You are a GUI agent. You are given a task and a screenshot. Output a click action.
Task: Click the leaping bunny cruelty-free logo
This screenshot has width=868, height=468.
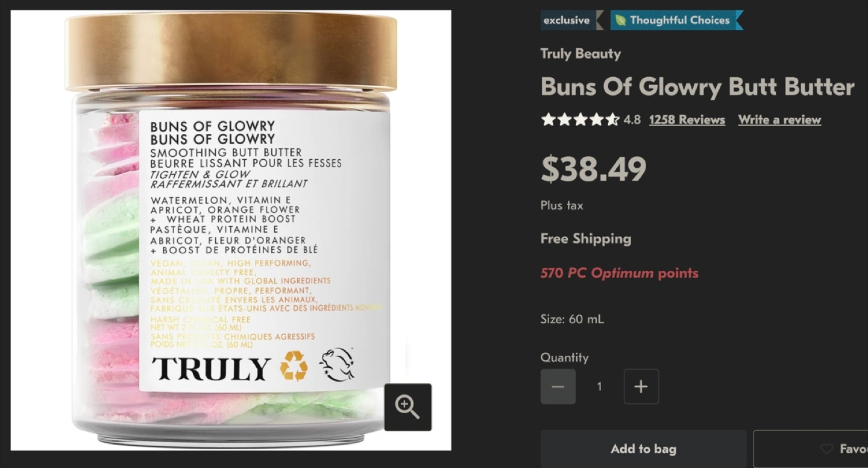coord(336,365)
